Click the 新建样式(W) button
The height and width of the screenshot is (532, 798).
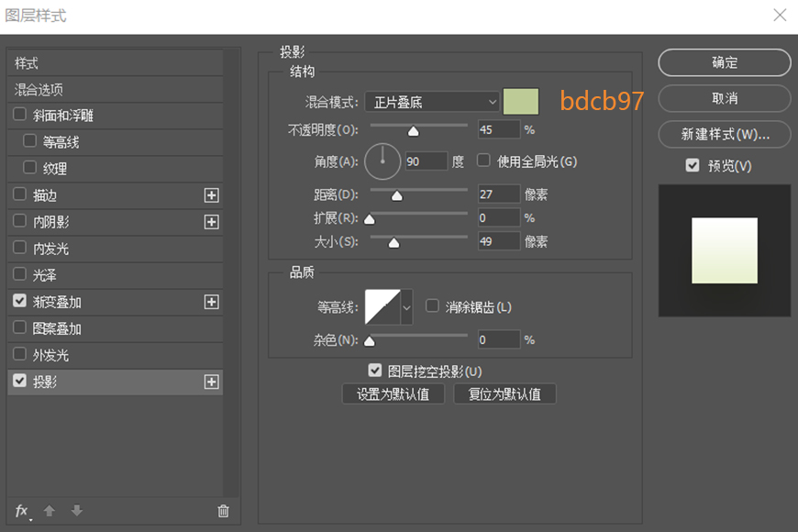coord(724,134)
